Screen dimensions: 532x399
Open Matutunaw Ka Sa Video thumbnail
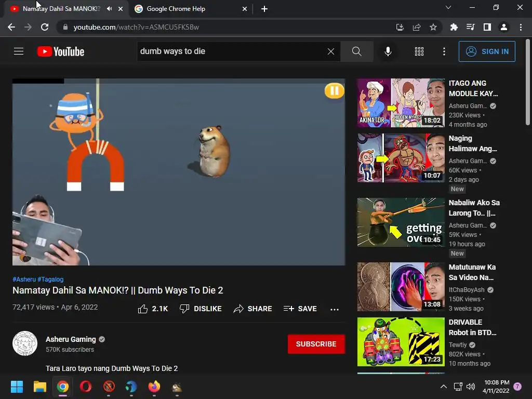[401, 287]
